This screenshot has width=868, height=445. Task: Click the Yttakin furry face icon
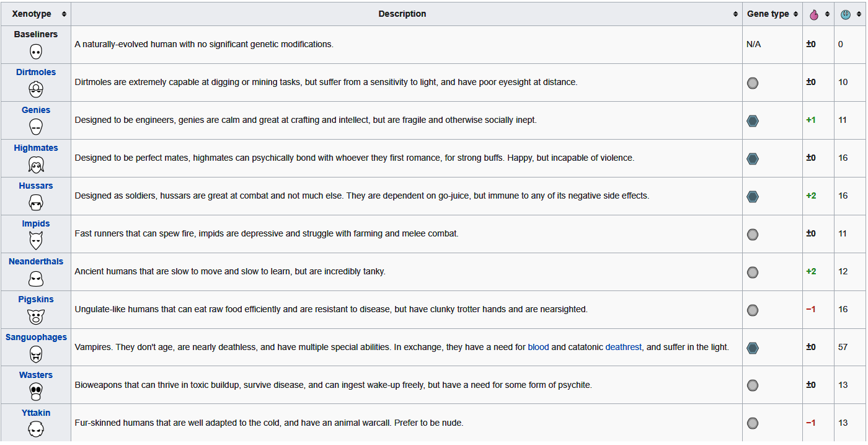point(36,429)
